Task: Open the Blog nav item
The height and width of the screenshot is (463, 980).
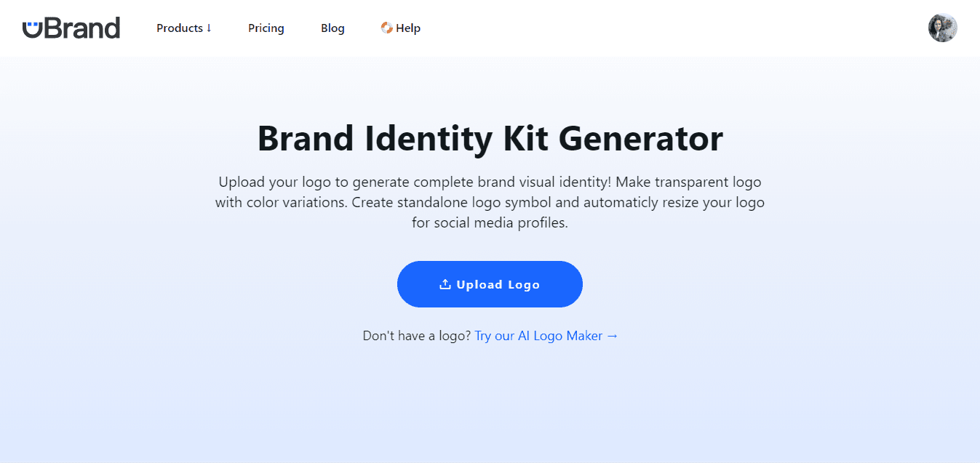Action: [332, 28]
